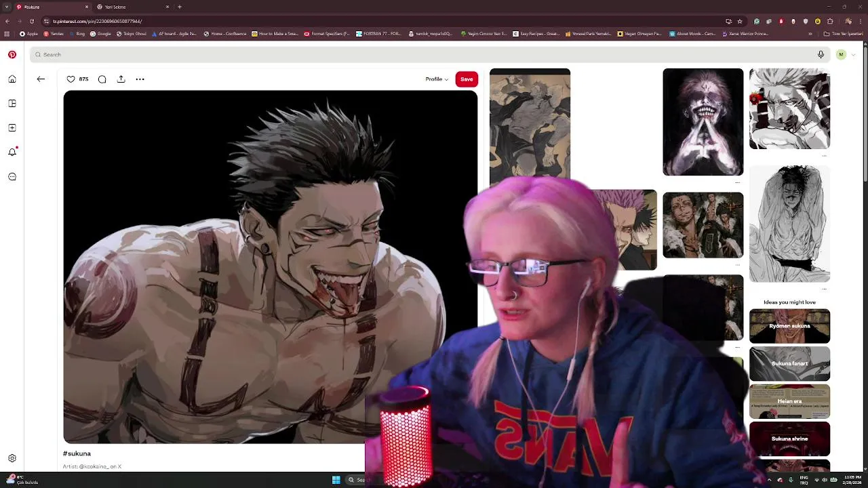Open the Home - Confluence bookmark

click(225, 34)
